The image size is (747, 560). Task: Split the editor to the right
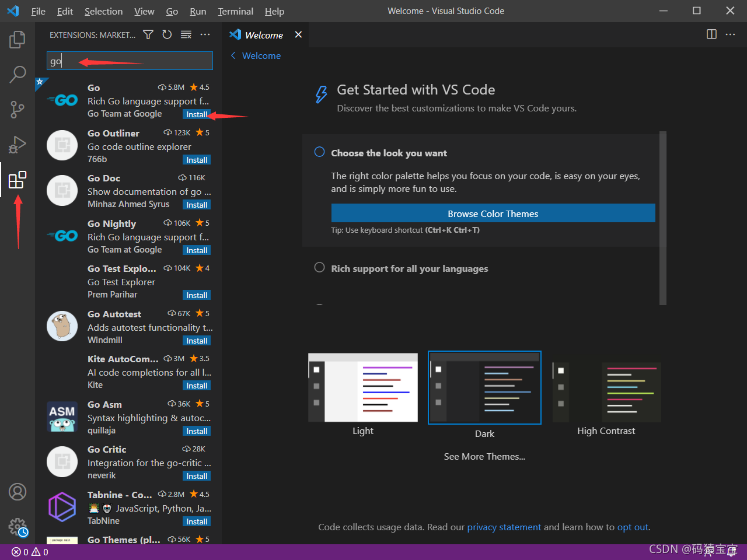click(711, 34)
